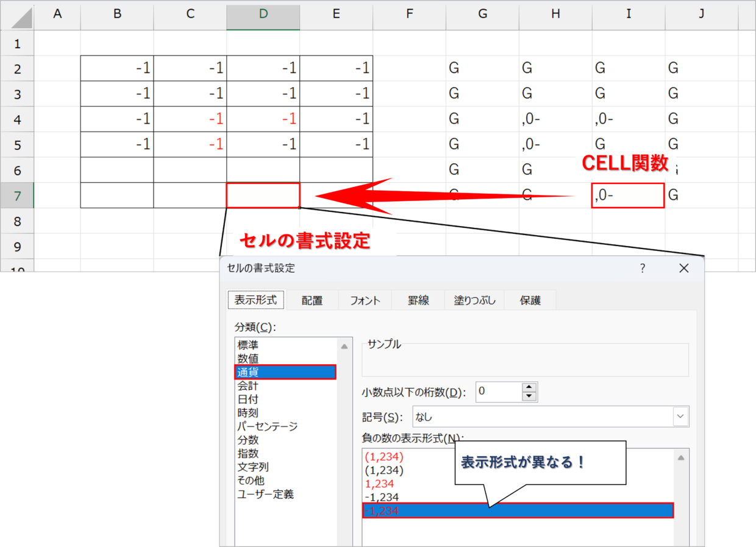Screen dimensions: 756x547
Task: Click cell H5 showing ,0-
Action: coord(555,145)
